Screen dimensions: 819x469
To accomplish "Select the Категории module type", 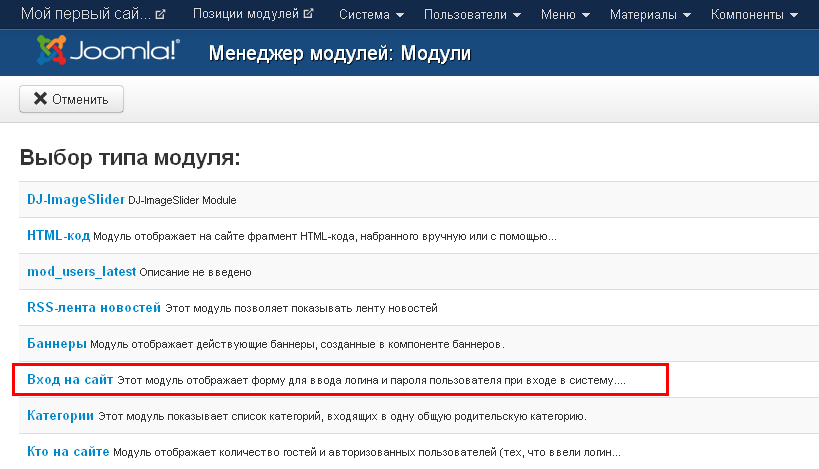I will pos(61,416).
